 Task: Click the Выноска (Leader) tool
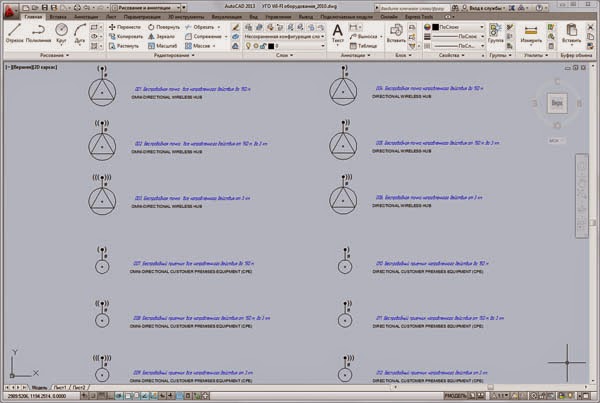tap(364, 36)
